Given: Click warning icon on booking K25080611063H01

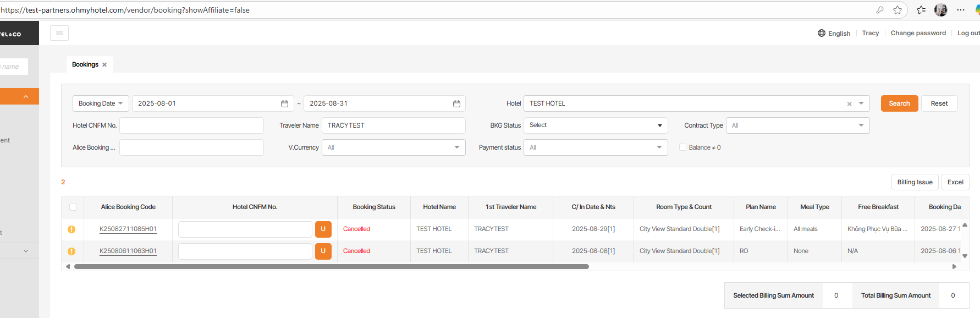Looking at the screenshot, I should tap(71, 251).
